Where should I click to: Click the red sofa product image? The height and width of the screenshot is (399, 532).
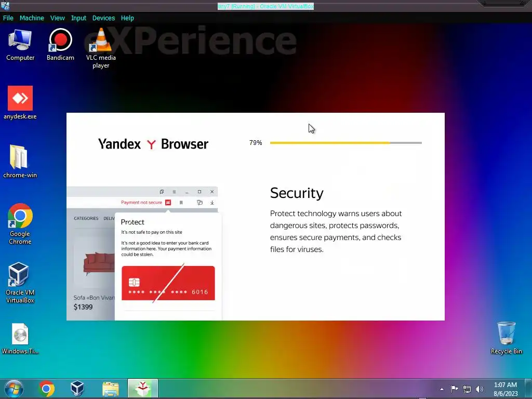coord(99,262)
